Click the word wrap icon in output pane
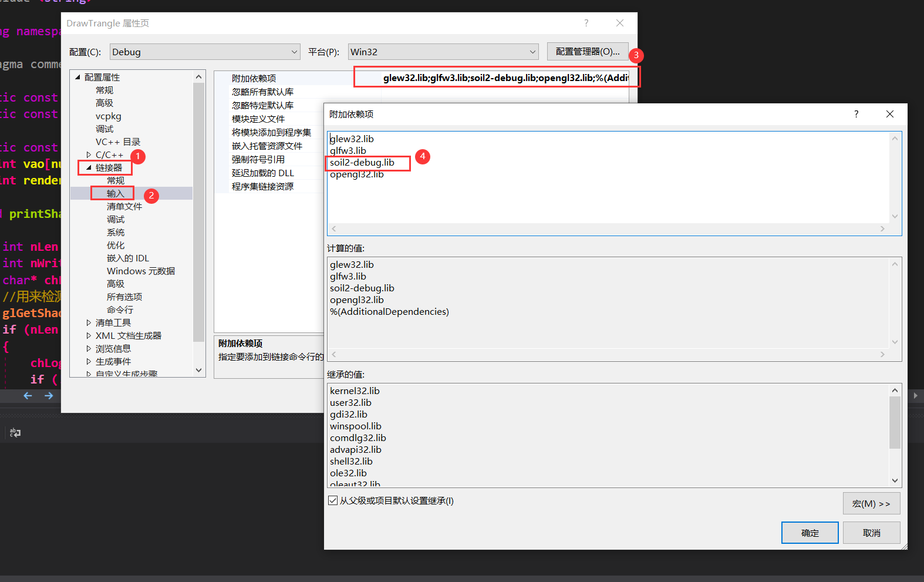 (15, 433)
